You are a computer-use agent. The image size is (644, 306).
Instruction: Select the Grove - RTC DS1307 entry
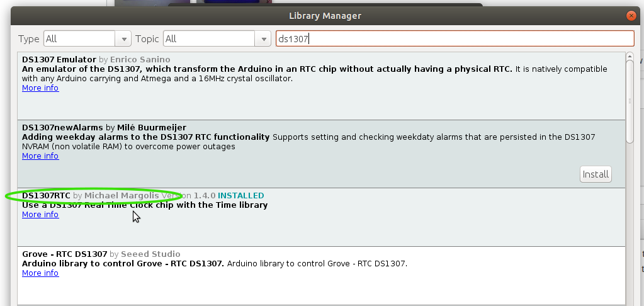[64, 254]
